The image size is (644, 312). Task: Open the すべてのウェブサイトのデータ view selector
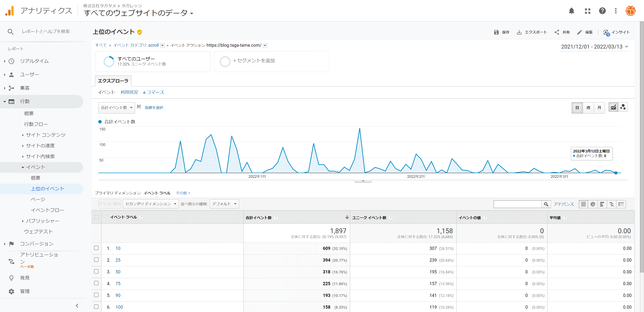click(139, 13)
